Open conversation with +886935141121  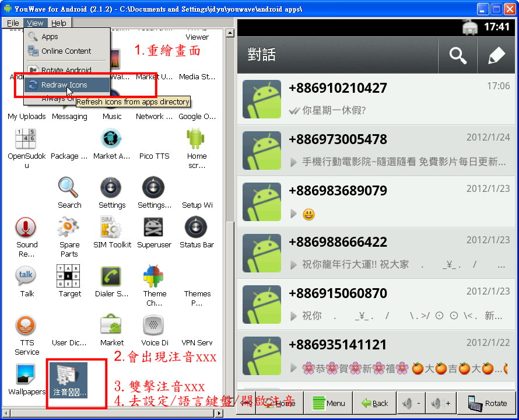(x=376, y=356)
